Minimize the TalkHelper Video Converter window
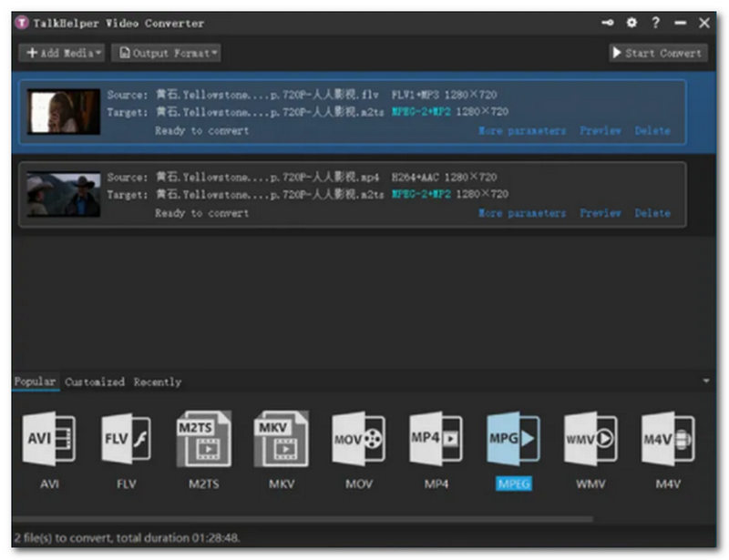This screenshot has width=729, height=560. click(680, 23)
